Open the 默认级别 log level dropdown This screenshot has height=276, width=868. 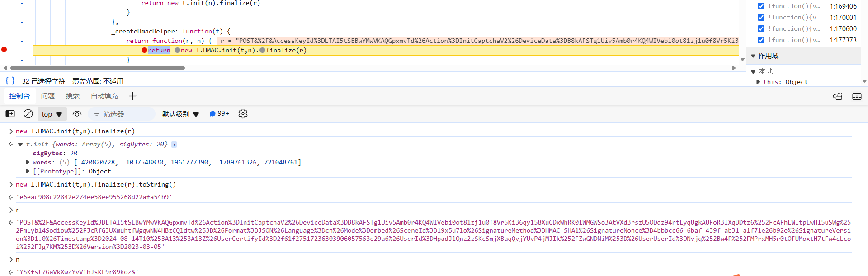click(x=180, y=114)
